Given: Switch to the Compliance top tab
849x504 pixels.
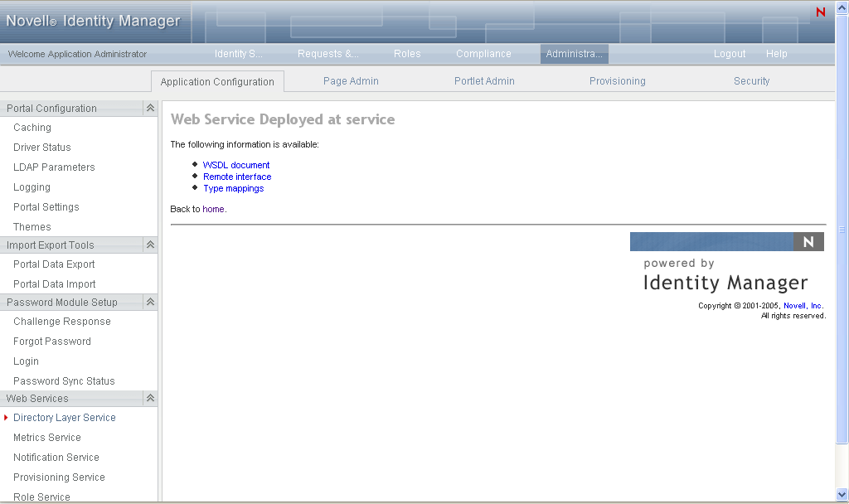Looking at the screenshot, I should click(x=483, y=54).
